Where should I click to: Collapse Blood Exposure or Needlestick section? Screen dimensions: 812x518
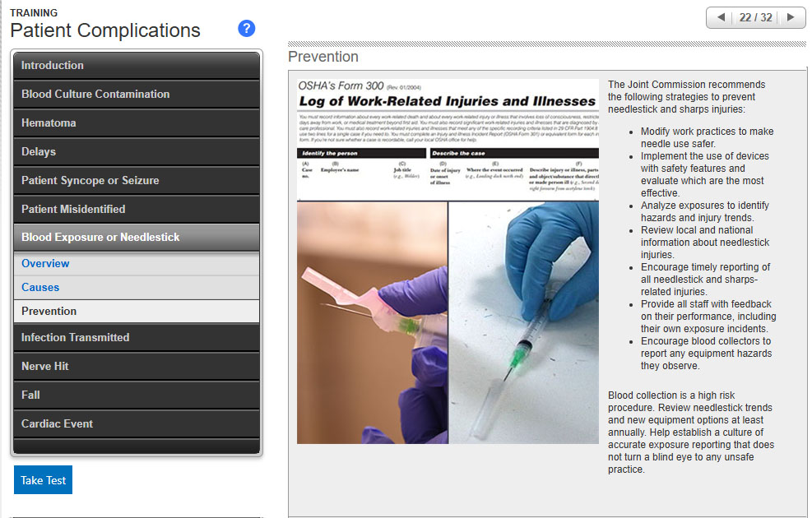136,238
